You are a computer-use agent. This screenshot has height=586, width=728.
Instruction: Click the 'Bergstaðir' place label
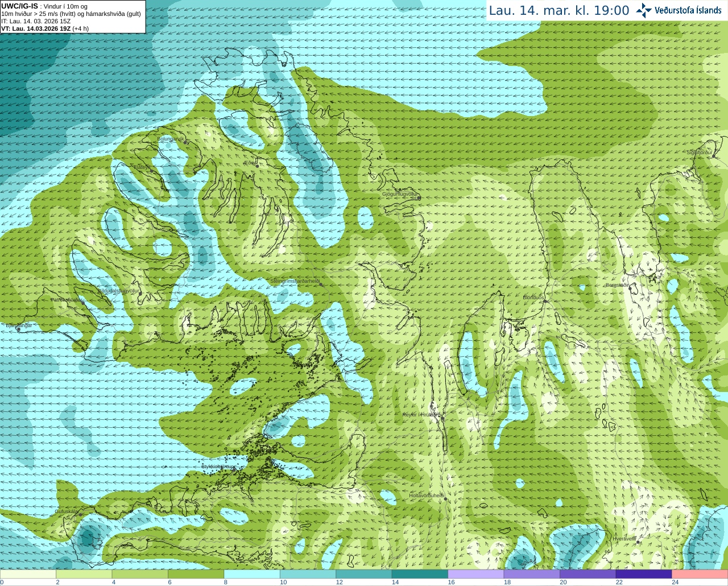617,285
